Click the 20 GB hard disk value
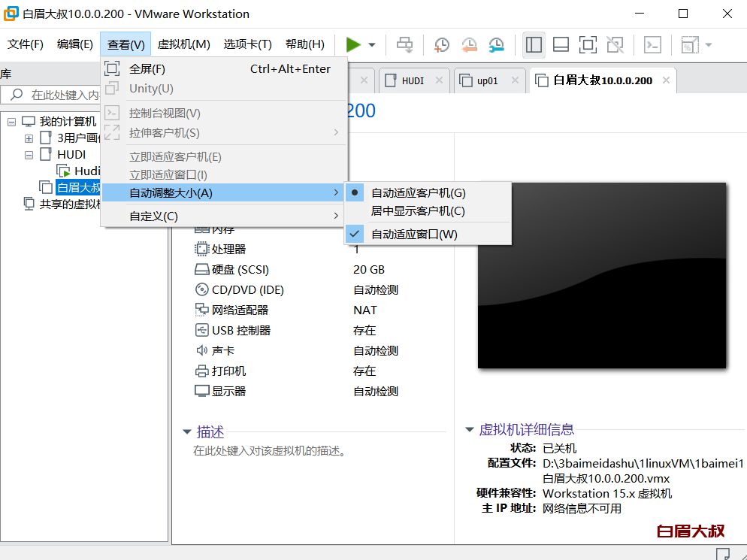The image size is (747, 560). [x=369, y=270]
